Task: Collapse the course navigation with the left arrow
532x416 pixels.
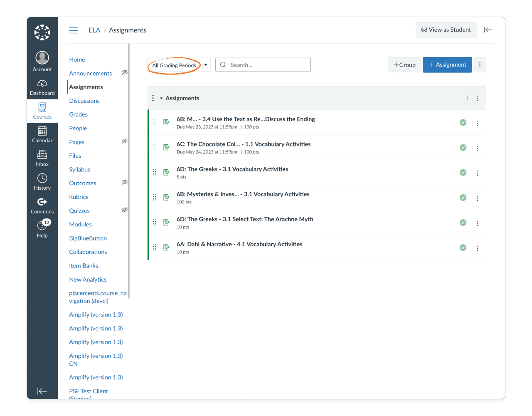Action: (x=488, y=30)
